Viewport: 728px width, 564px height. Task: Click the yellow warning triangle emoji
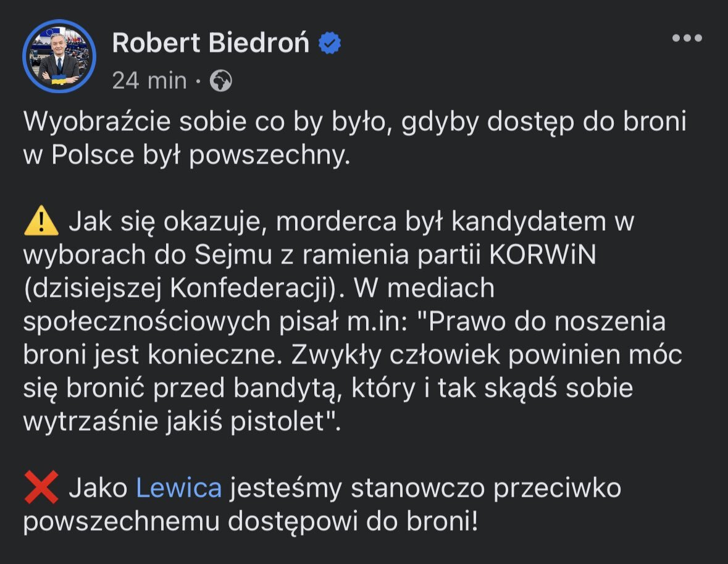click(41, 222)
